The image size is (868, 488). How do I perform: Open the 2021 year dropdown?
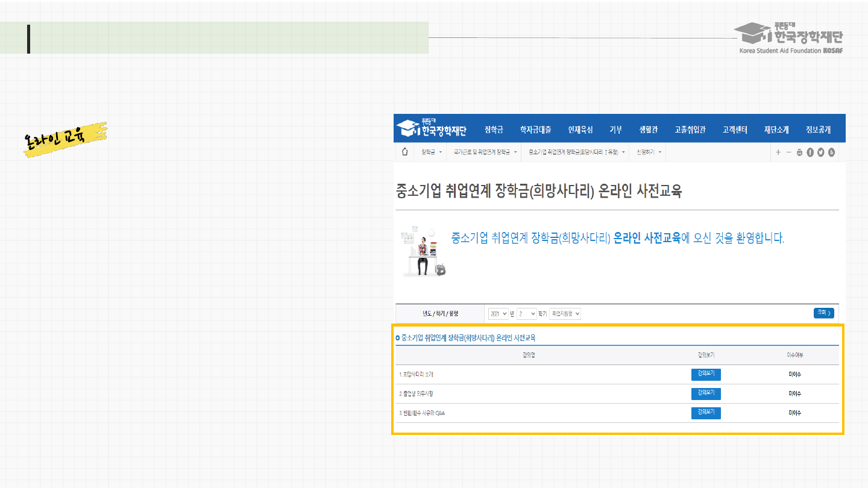[x=498, y=314]
